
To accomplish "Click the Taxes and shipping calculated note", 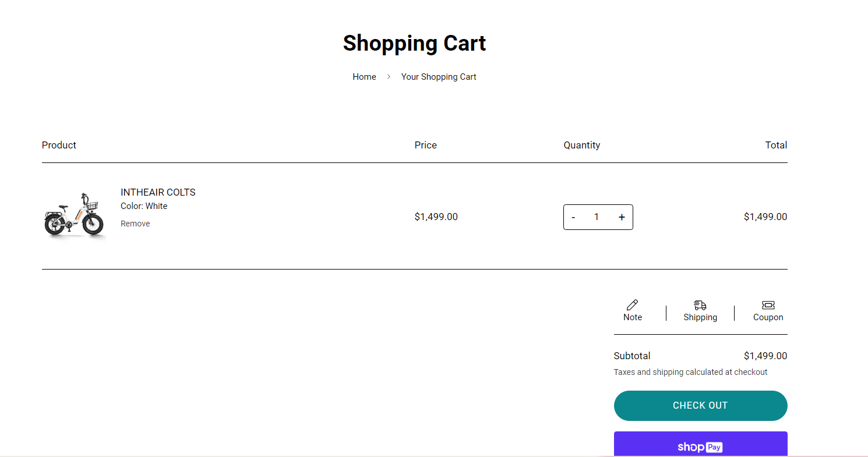I will point(691,372).
